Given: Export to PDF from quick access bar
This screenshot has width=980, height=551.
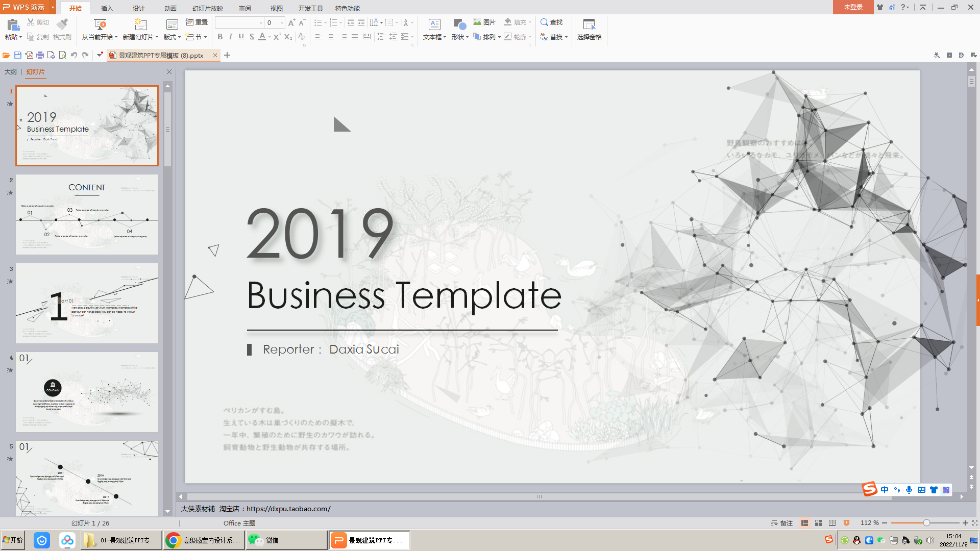Looking at the screenshot, I should click(x=29, y=55).
